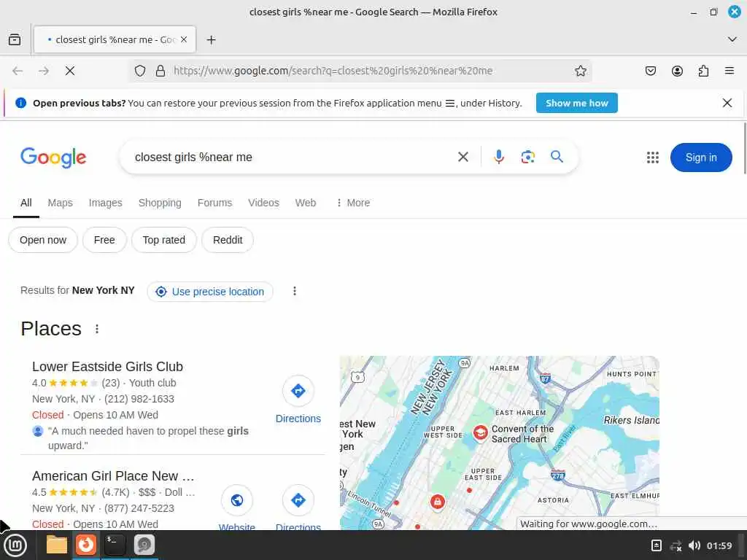Open network connections tray icon

click(x=676, y=545)
